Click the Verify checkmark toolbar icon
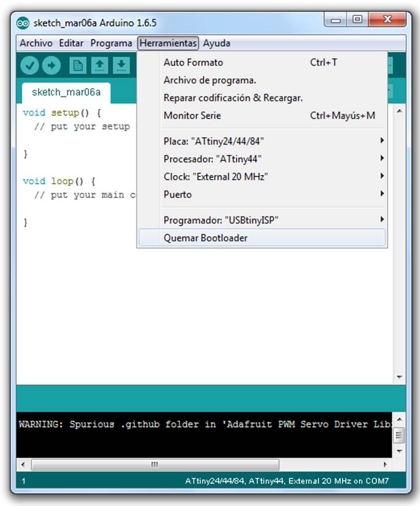Viewport: 420px width, 506px height. [30, 65]
